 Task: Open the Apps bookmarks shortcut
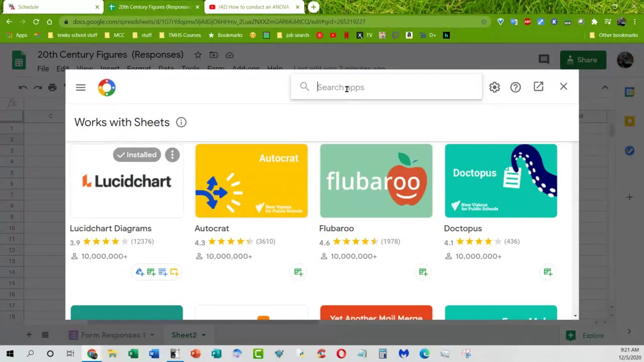click(17, 35)
